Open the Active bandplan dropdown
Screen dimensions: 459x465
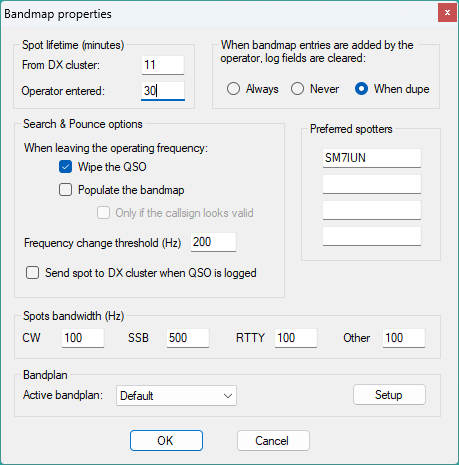(176, 396)
